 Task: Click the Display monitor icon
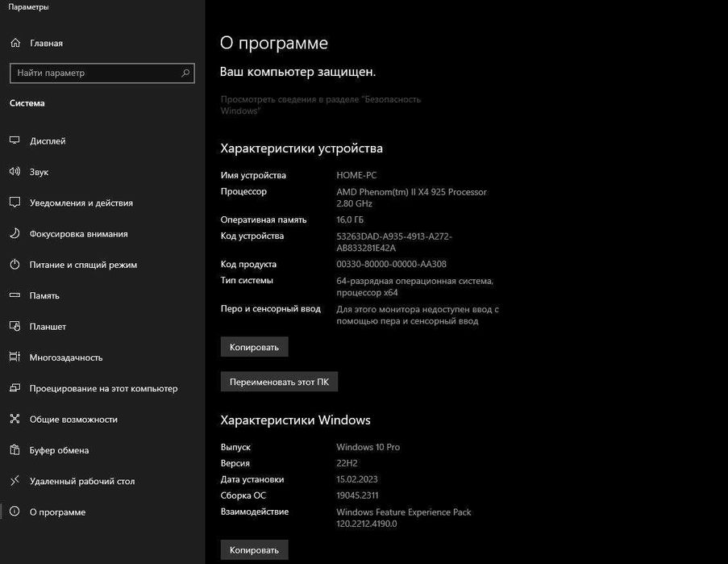(15, 140)
